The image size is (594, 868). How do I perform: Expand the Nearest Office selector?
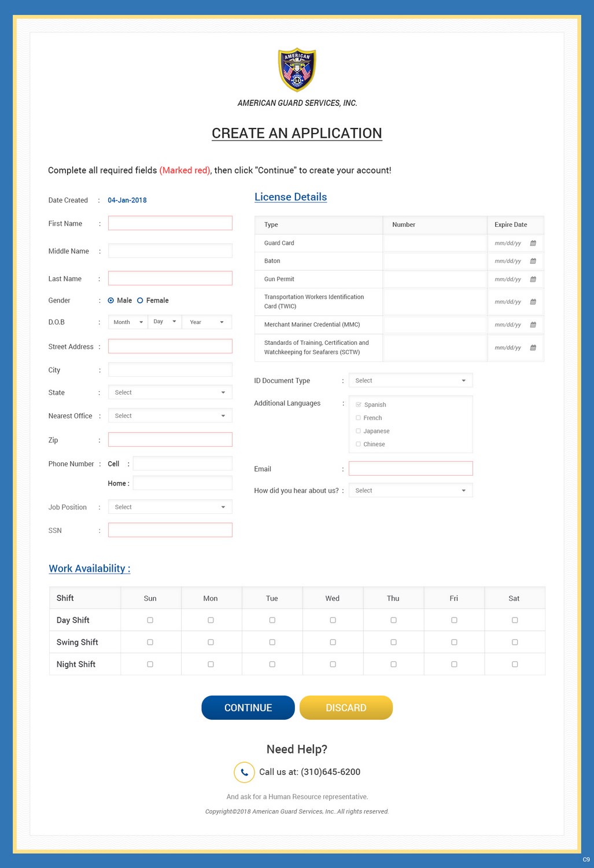pyautogui.click(x=169, y=415)
